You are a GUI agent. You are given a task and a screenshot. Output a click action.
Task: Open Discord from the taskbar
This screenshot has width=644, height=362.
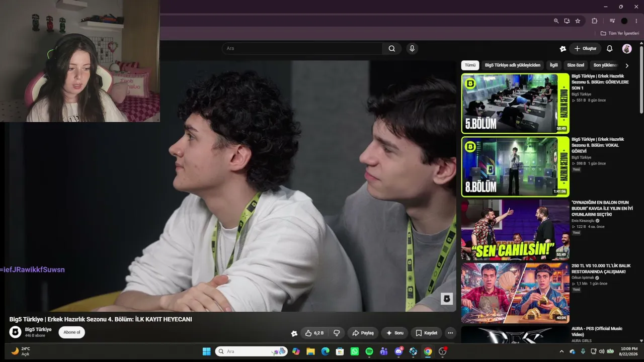[398, 351]
